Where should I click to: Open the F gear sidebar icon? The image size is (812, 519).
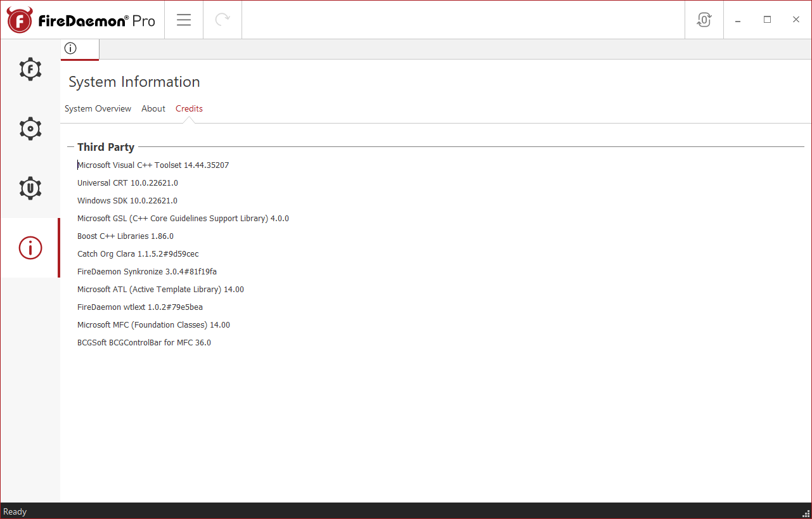click(x=30, y=69)
